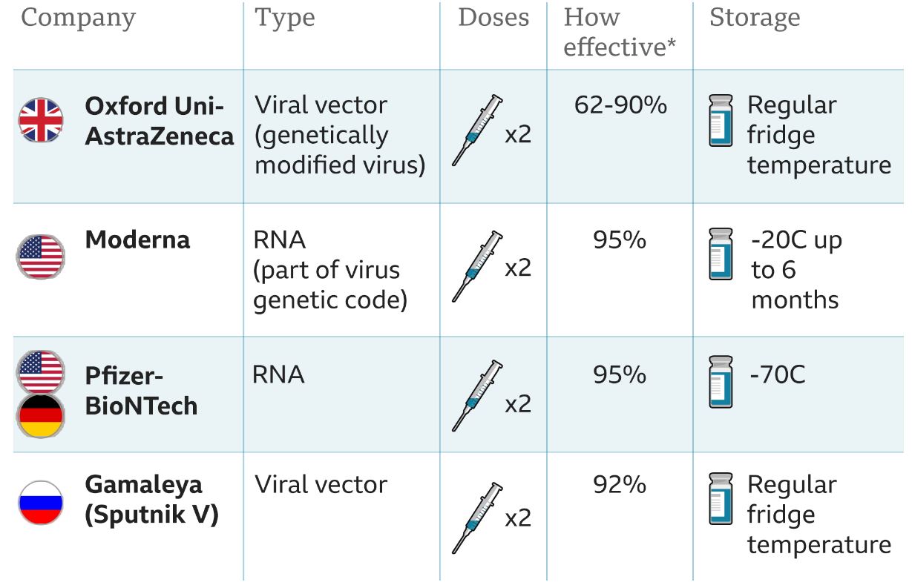Select the vial icon next to -70C
Viewport: 912px width, 588px height.
click(x=721, y=382)
